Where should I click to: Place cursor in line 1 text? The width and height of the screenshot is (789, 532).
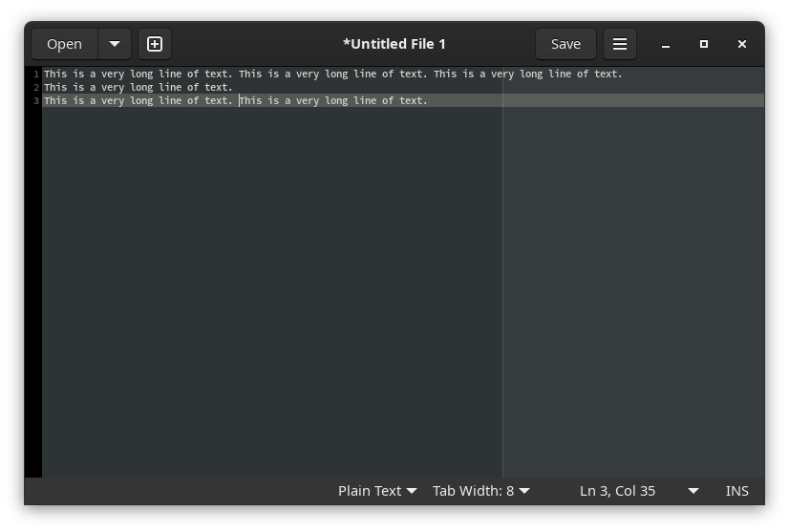[333, 74]
